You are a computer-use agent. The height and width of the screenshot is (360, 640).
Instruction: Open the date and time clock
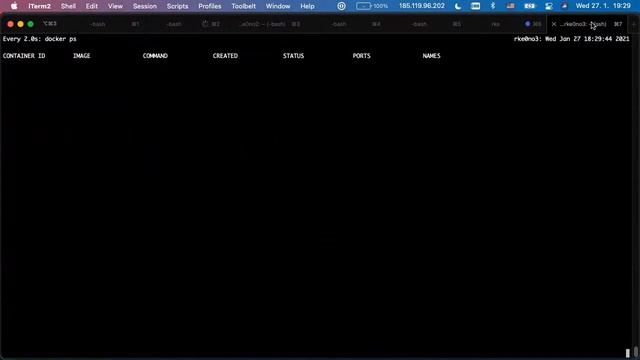[603, 6]
